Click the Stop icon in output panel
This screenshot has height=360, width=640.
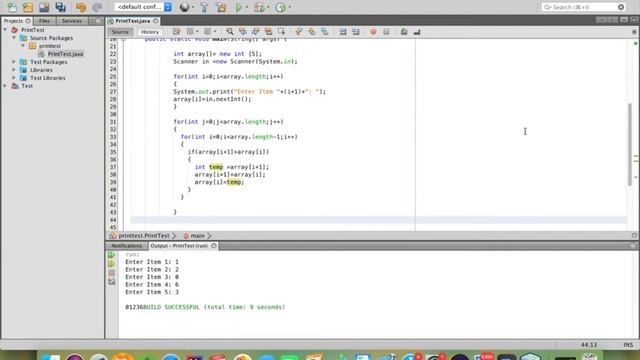[111, 273]
